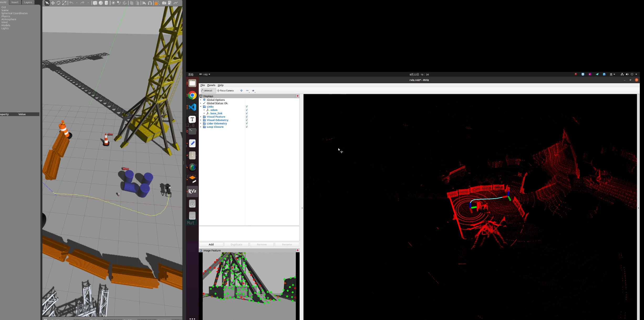Image resolution: width=644 pixels, height=320 pixels.
Task: Open the File menu in RViz
Action: click(x=202, y=85)
